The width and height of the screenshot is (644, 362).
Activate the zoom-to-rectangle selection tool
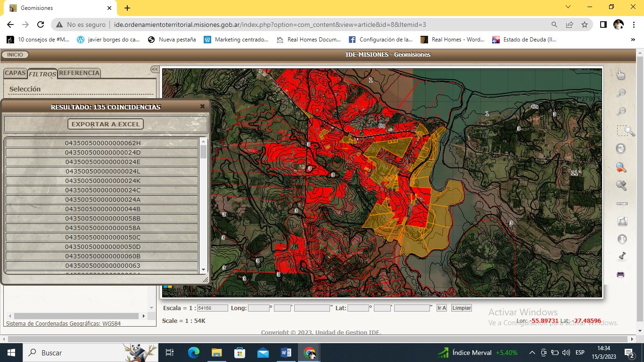[626, 131]
